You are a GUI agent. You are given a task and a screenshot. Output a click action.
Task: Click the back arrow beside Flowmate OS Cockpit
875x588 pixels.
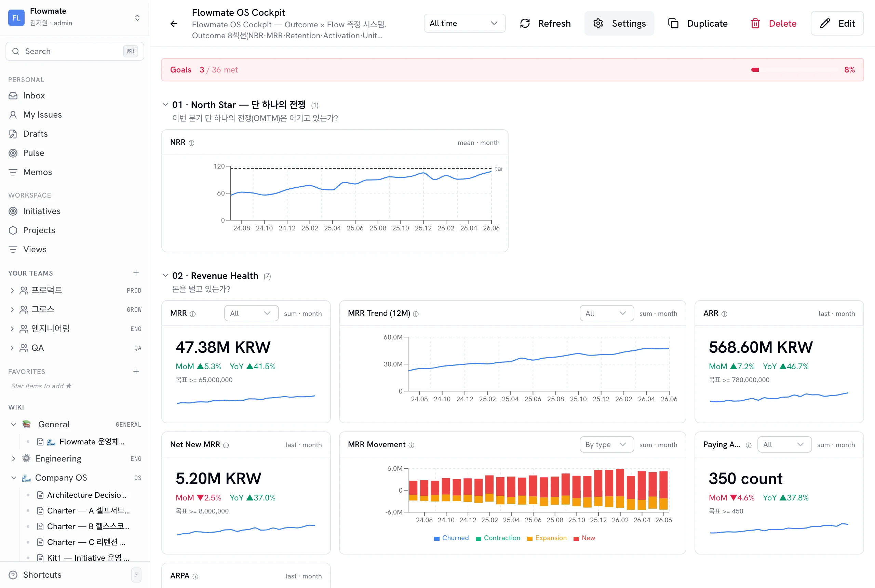pyautogui.click(x=174, y=24)
